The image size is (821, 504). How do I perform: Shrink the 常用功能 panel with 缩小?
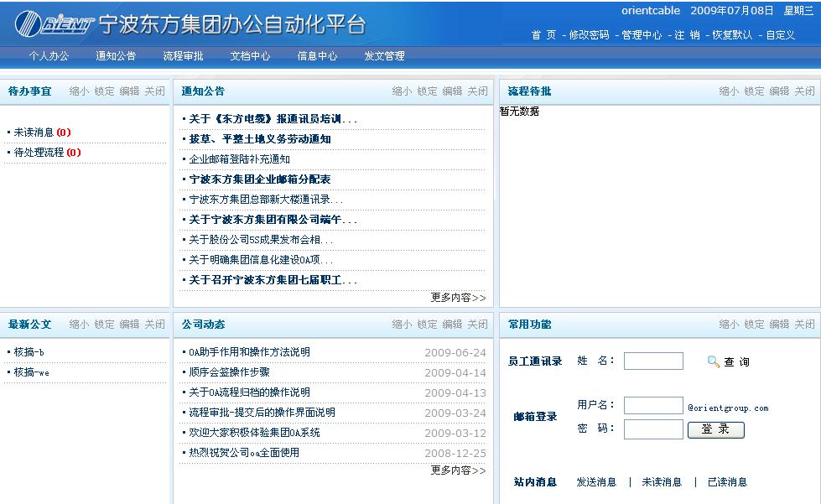[729, 325]
